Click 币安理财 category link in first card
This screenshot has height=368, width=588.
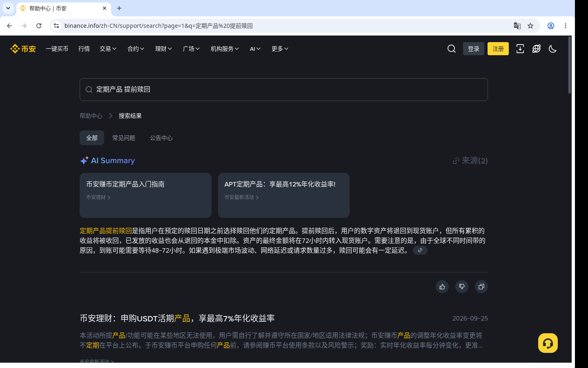98,197
